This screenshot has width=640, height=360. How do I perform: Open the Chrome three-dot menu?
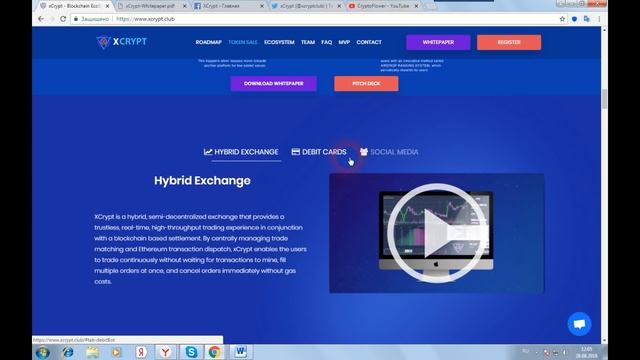coord(599,19)
